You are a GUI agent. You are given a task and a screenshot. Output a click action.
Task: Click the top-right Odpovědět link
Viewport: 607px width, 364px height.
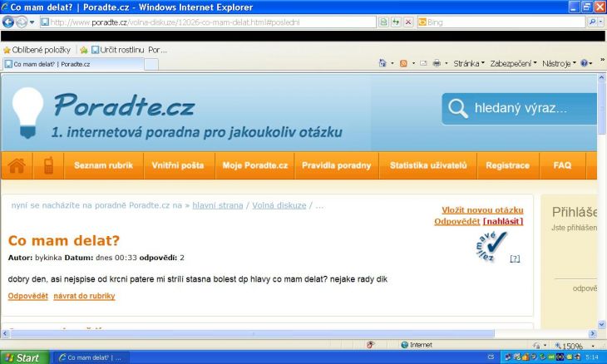[x=456, y=221]
